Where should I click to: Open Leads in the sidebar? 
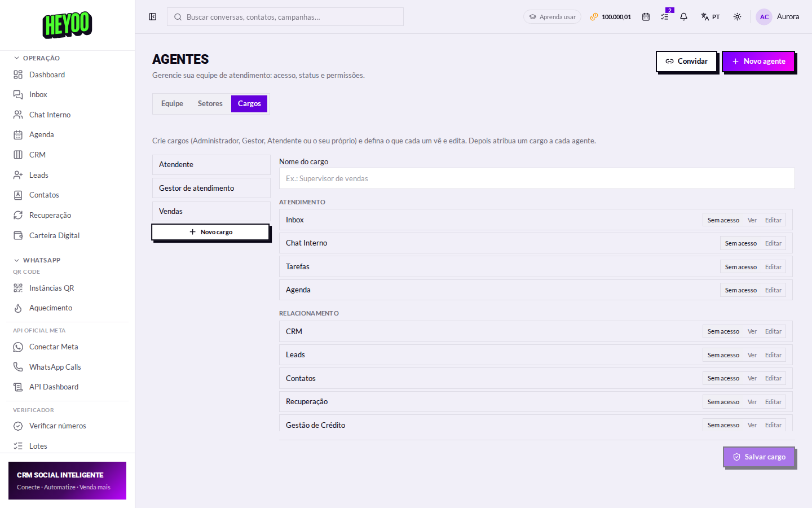pyautogui.click(x=68, y=175)
